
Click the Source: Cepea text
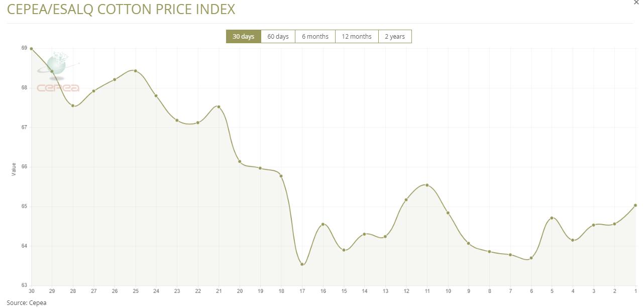click(x=26, y=302)
